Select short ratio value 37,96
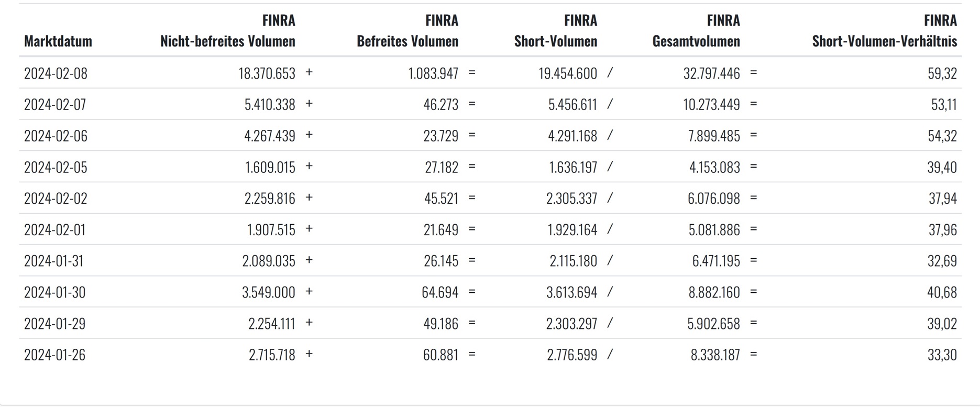The width and height of the screenshot is (980, 407). click(942, 230)
